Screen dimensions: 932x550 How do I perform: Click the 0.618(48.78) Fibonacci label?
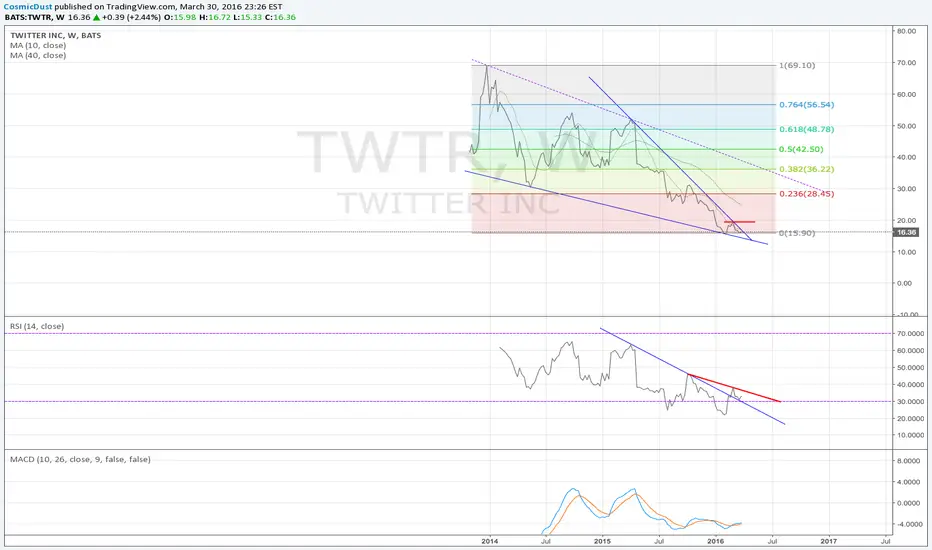(x=806, y=129)
